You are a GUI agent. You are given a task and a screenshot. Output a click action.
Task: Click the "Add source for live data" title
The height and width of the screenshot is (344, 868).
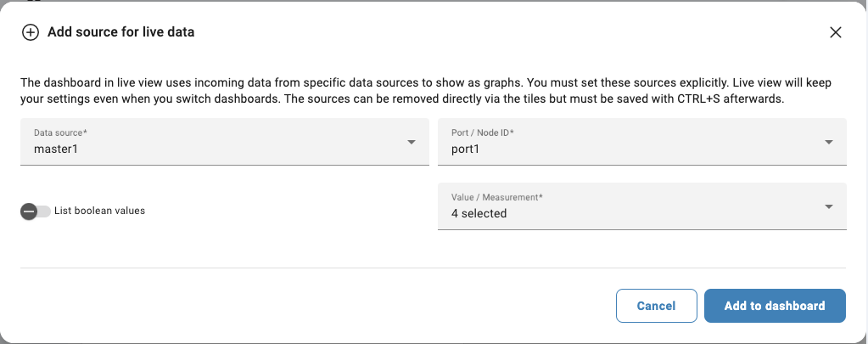point(121,32)
